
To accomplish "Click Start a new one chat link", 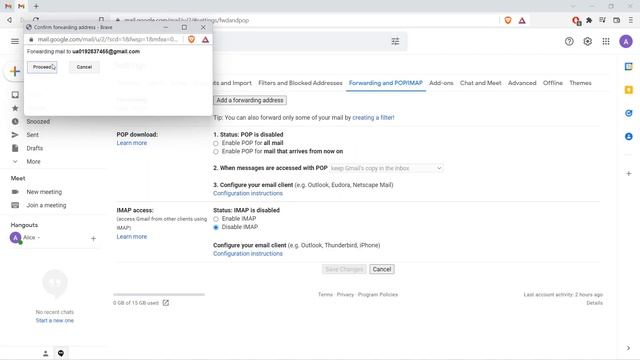I will (x=55, y=320).
